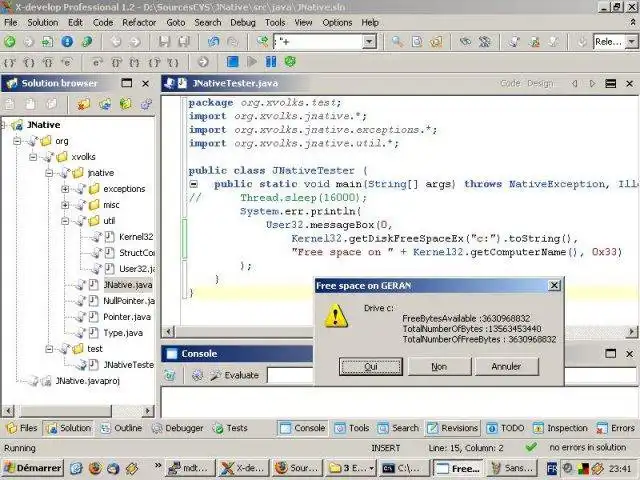Screen dimensions: 640x480
Task: Switch to the Inspection tab
Action: [x=561, y=428]
